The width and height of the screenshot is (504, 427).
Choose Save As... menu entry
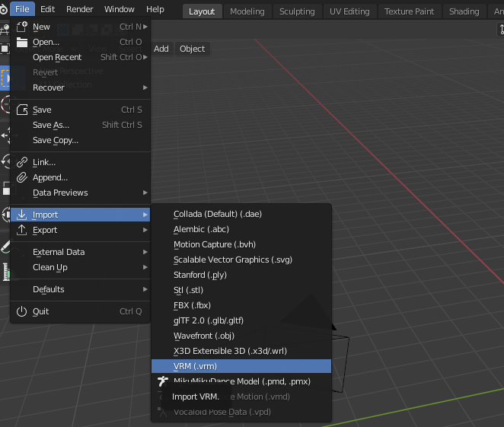(81, 125)
